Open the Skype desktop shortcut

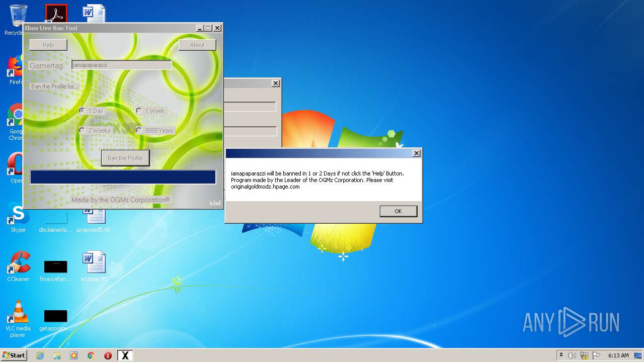point(18,218)
